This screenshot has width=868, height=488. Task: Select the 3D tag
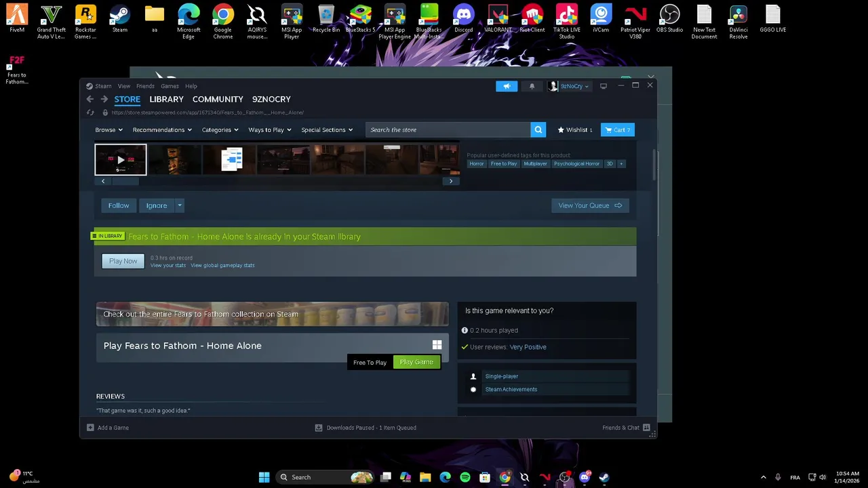[610, 163]
